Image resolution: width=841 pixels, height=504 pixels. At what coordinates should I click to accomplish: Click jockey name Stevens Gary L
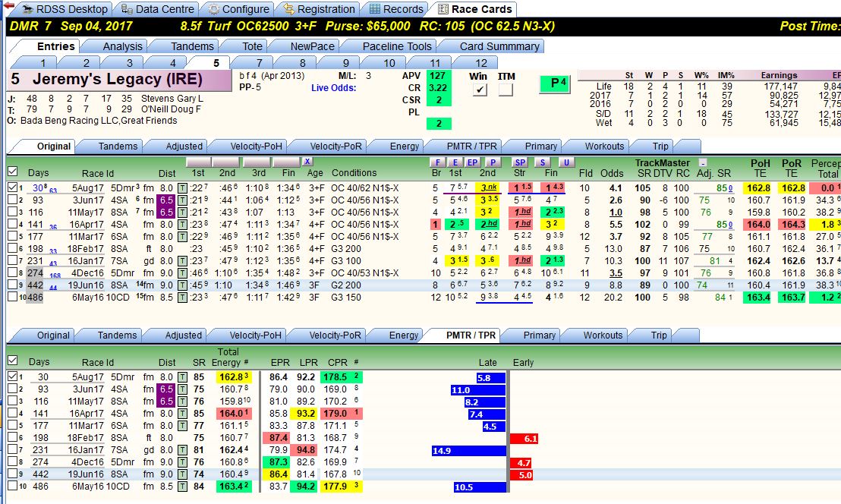click(172, 99)
